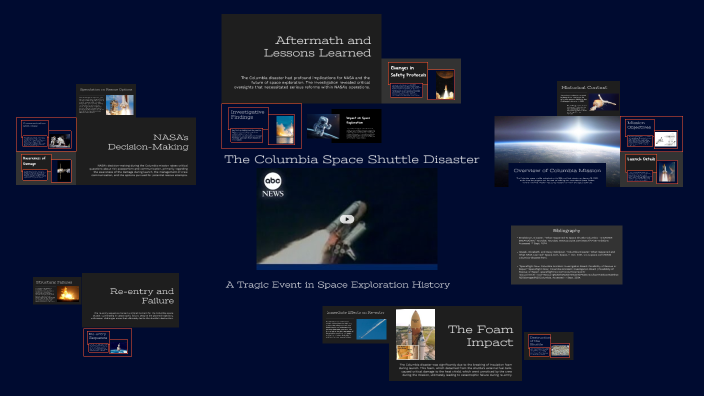The width and height of the screenshot is (704, 396).
Task: Open the "Re-entry and Failure" topic title
Action: pos(142,296)
